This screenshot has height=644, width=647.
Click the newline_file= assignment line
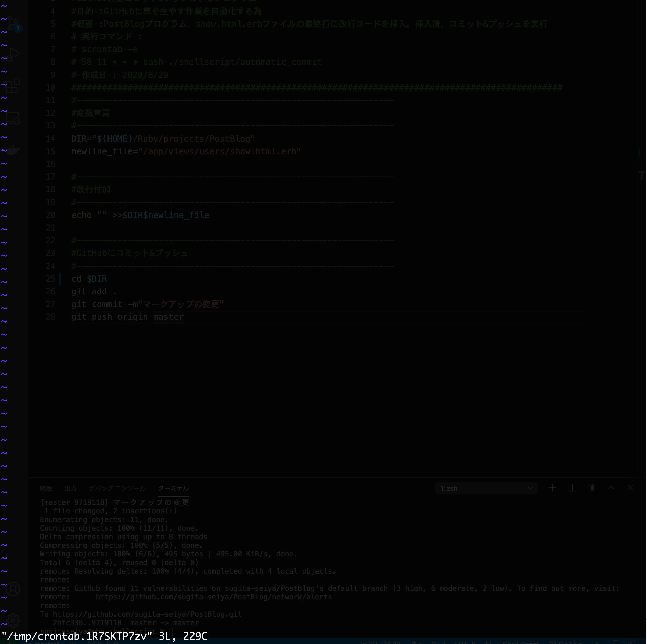click(186, 152)
